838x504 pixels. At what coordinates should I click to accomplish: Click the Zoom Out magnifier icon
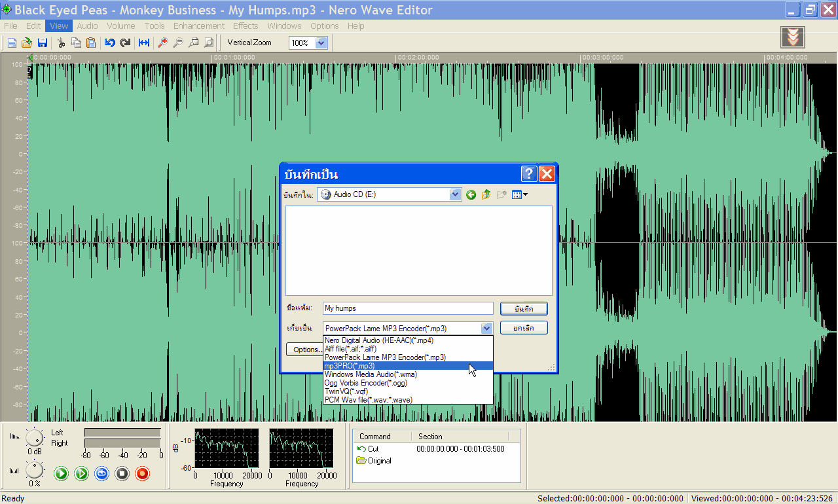click(178, 43)
